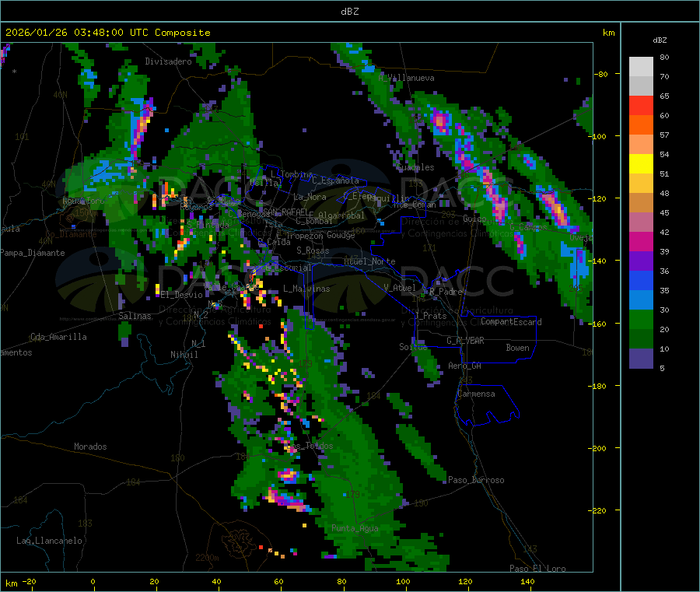Viewport: 700px width, 592px height.
Task: Click the SAN_RAFAEL city label
Action: (285, 212)
